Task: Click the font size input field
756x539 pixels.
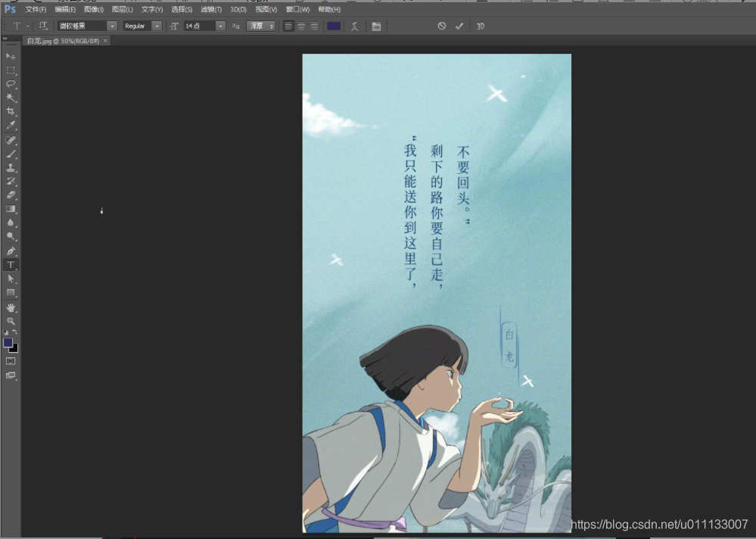Action: pyautogui.click(x=200, y=26)
